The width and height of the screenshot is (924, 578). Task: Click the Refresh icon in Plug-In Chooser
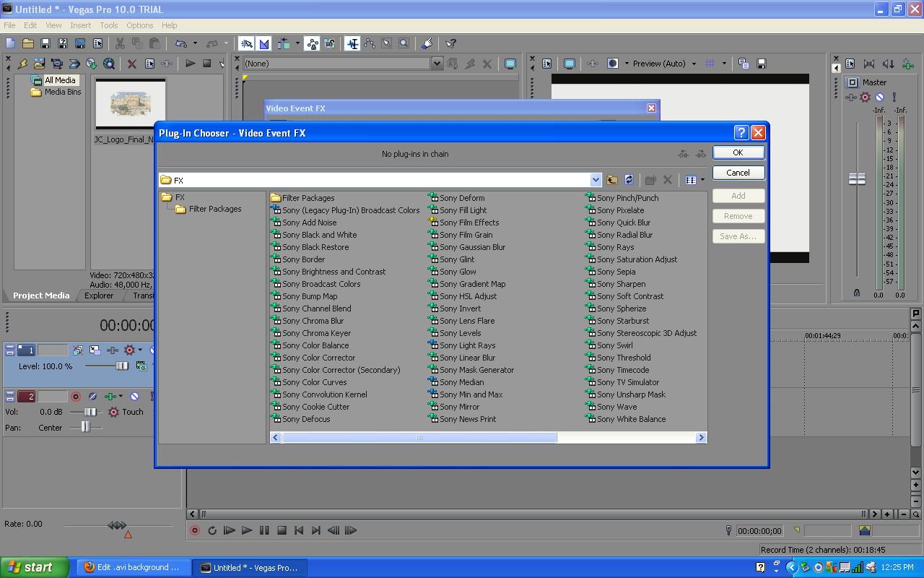click(x=629, y=180)
